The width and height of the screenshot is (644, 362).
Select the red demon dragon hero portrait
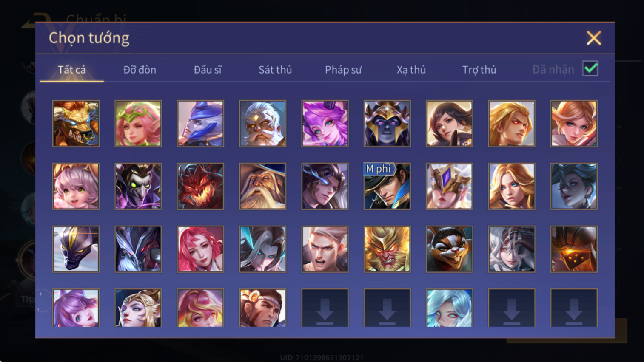click(x=200, y=186)
